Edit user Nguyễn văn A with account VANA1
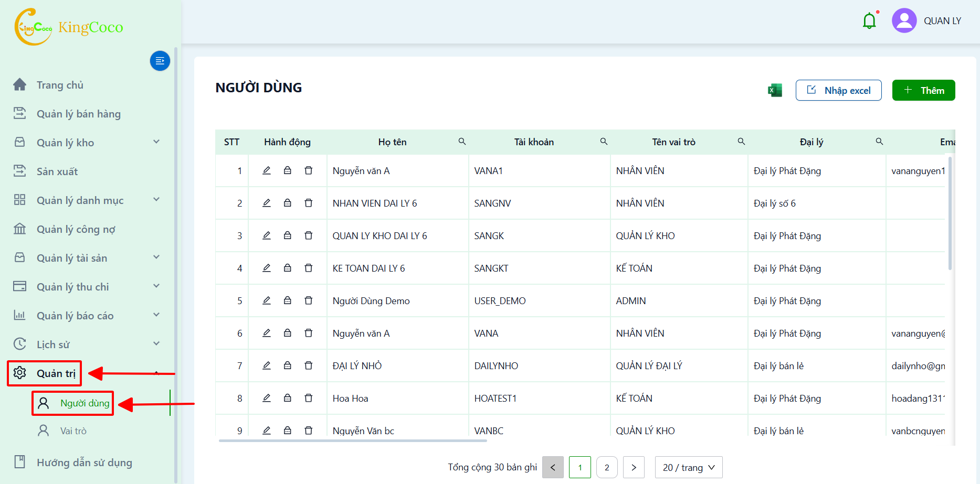 (267, 170)
